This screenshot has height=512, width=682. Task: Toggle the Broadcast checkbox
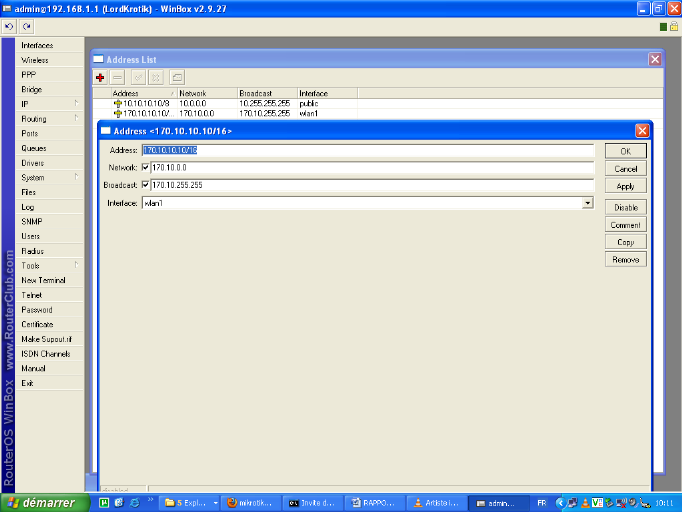(146, 185)
